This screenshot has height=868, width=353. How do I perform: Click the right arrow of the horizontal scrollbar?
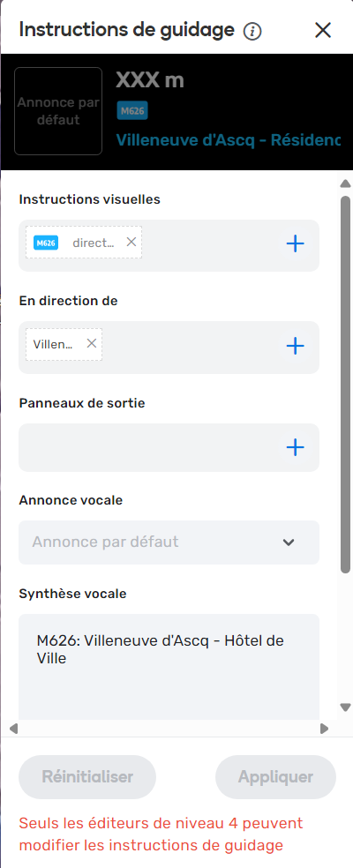click(x=324, y=729)
